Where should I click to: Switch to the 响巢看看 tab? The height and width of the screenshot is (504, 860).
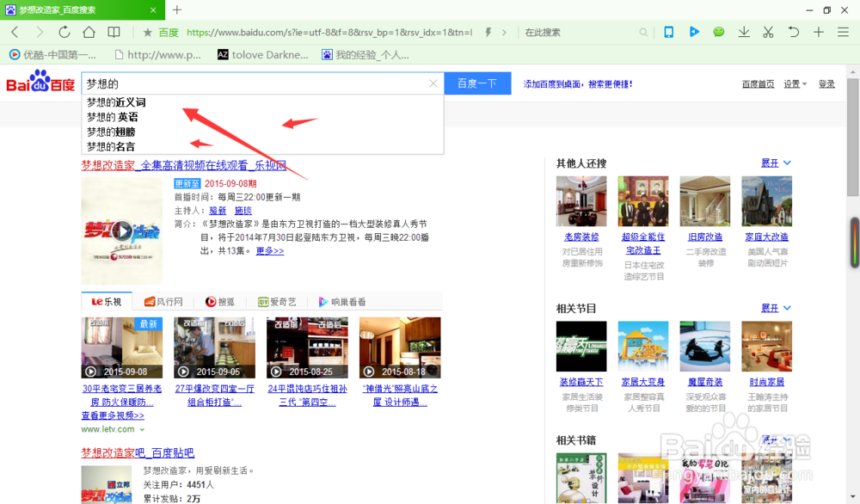coord(342,302)
